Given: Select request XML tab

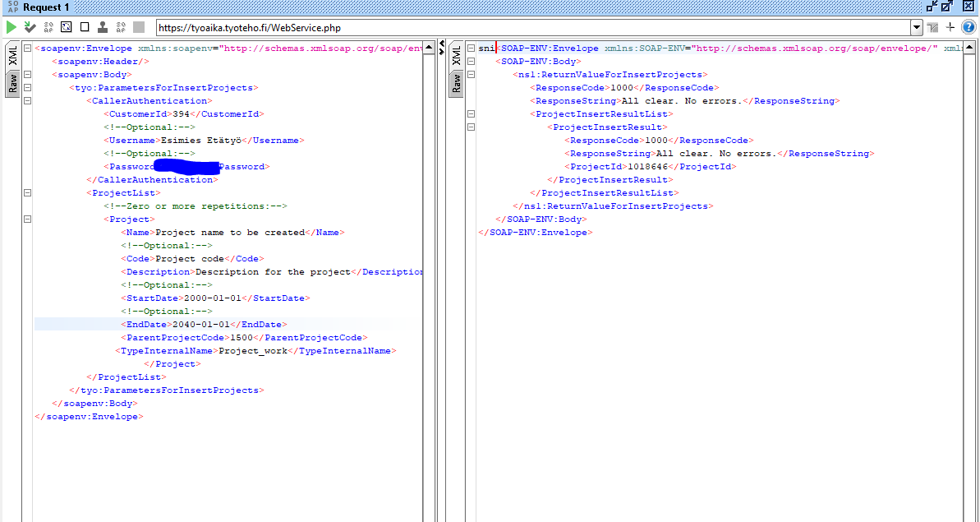Looking at the screenshot, I should pyautogui.click(x=12, y=56).
